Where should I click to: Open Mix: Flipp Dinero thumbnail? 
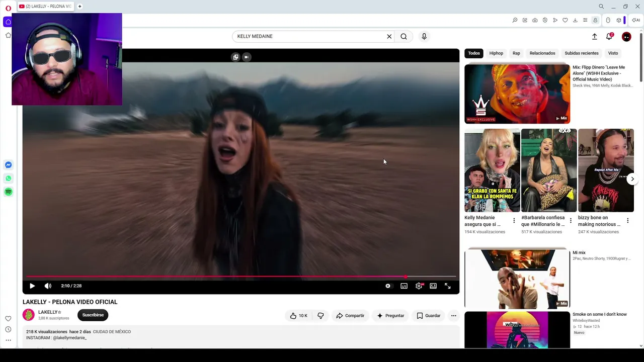point(517,94)
